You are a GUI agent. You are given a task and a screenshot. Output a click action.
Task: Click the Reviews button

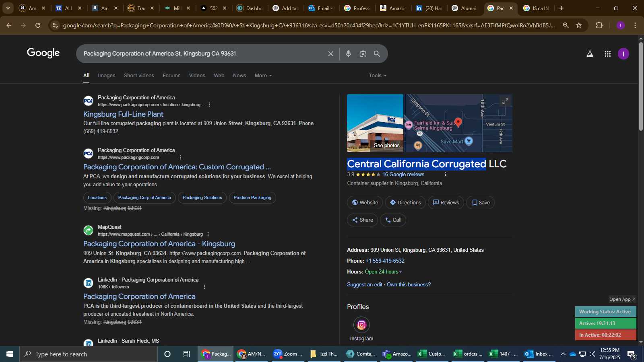446,203
